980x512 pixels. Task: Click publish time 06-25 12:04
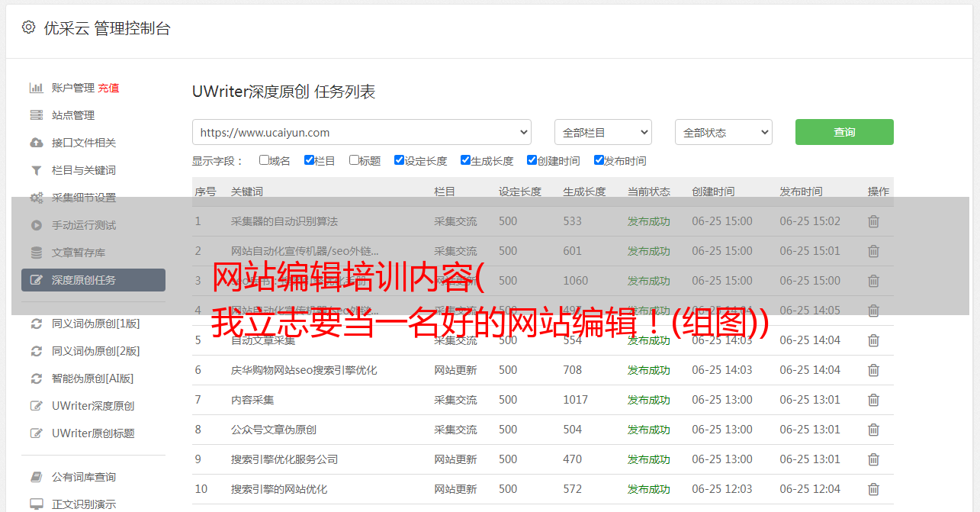coord(810,489)
